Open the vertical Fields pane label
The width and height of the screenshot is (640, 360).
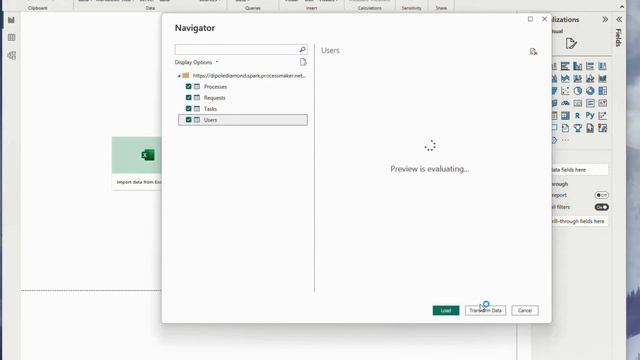click(619, 38)
